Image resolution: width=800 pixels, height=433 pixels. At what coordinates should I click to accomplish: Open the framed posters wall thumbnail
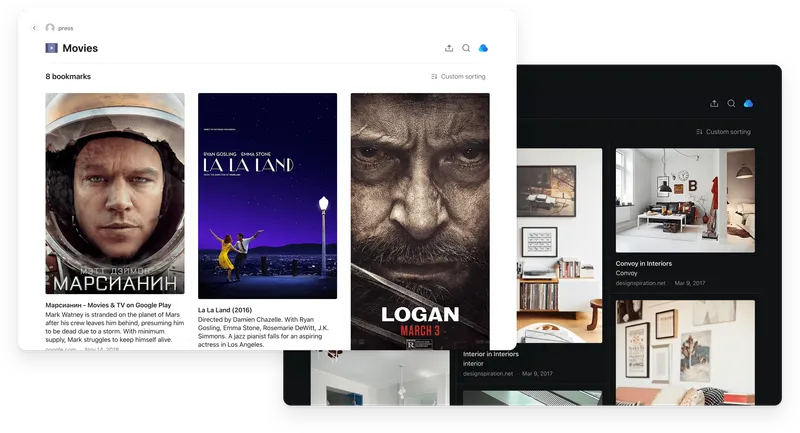coord(685,352)
